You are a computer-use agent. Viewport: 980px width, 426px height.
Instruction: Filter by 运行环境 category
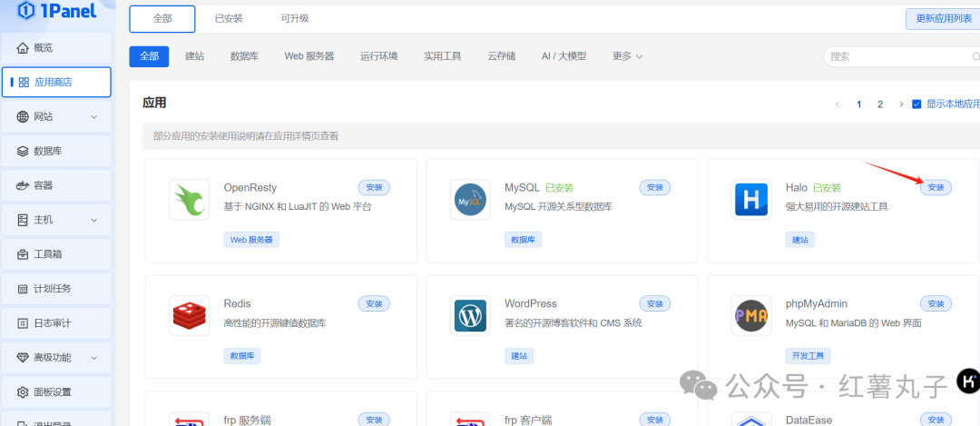point(378,56)
